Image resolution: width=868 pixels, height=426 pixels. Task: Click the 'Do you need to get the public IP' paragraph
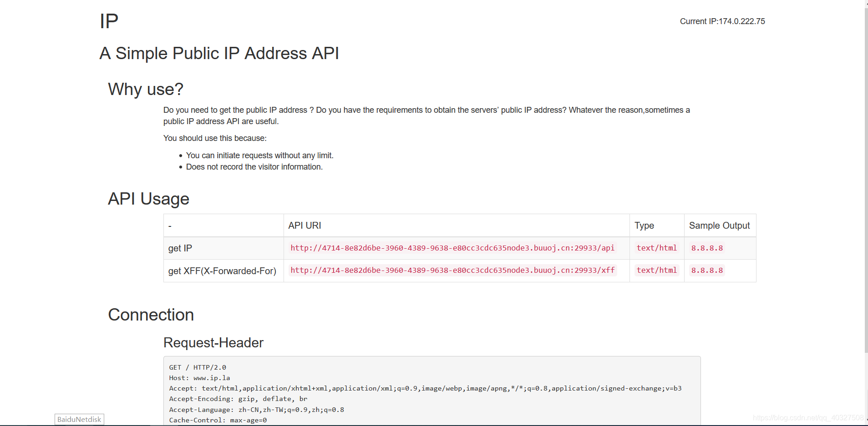pyautogui.click(x=426, y=115)
